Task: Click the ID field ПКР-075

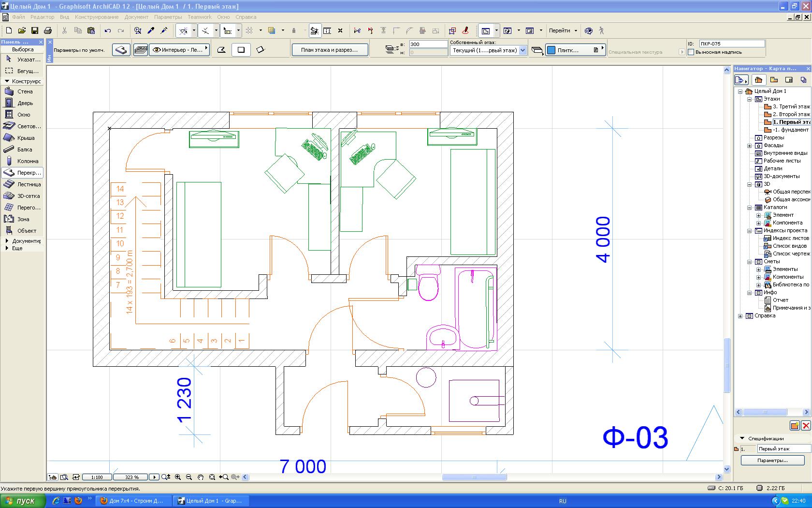Action: tap(732, 44)
